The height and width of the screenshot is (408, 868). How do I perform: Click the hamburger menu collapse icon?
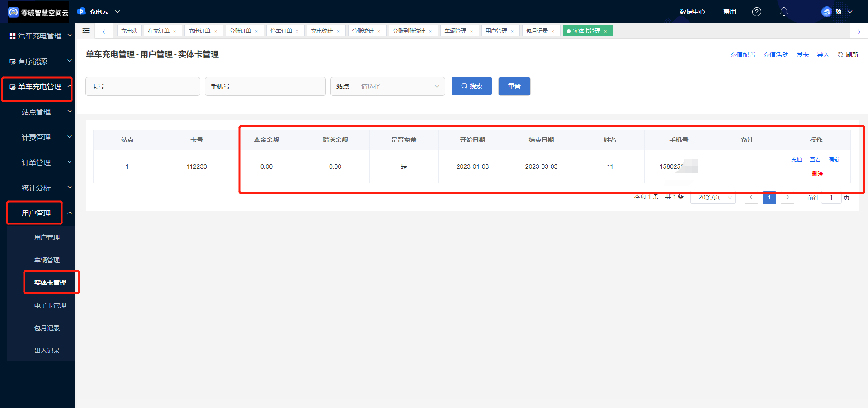point(86,31)
